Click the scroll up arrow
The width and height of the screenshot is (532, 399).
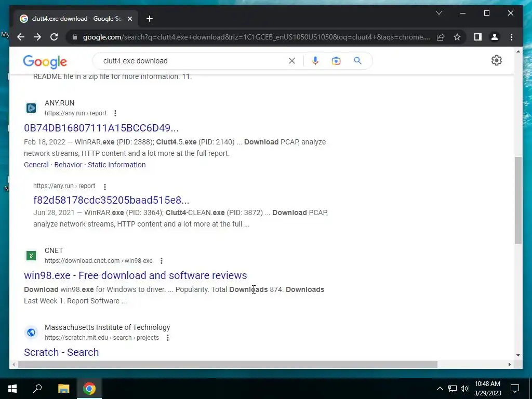coord(518,51)
